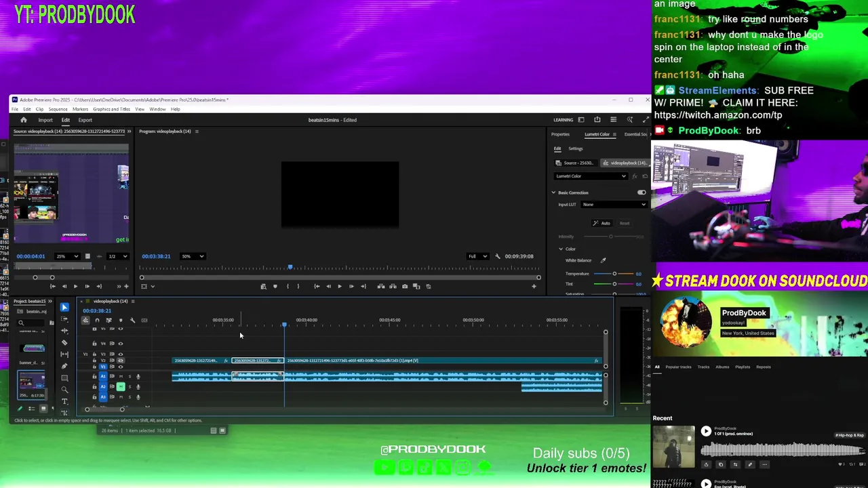
Task: Select the Ripple Edit tool
Action: click(x=64, y=331)
